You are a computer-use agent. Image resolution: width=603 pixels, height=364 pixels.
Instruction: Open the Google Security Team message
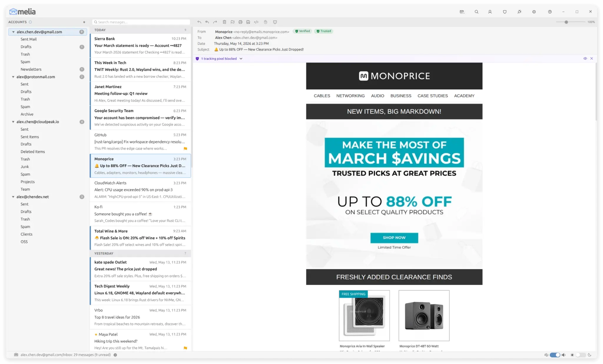click(140, 118)
